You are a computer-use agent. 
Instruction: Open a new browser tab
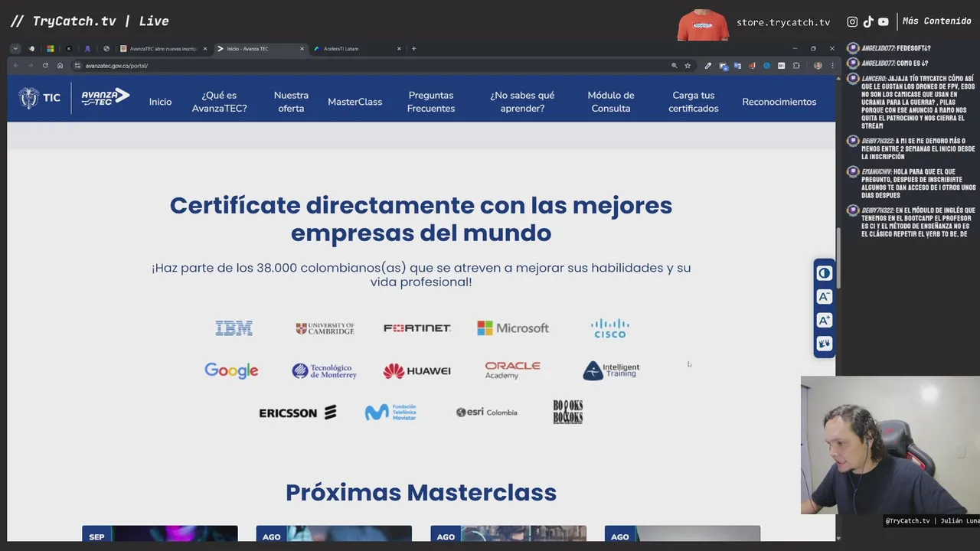tap(413, 48)
